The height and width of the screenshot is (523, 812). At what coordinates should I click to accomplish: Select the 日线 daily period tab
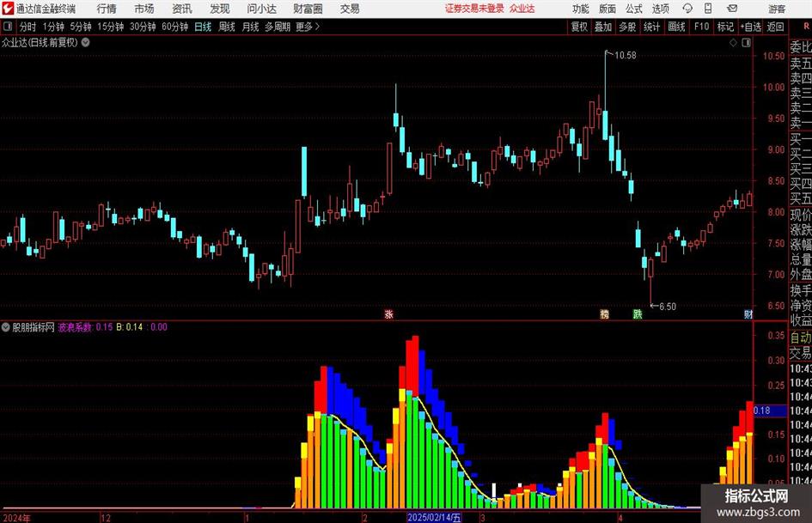[x=203, y=27]
